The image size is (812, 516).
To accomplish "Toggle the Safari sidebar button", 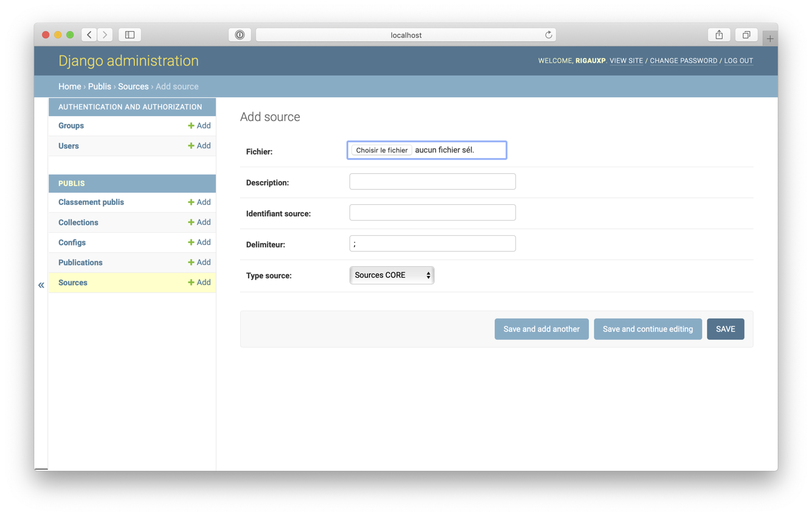I will click(130, 35).
